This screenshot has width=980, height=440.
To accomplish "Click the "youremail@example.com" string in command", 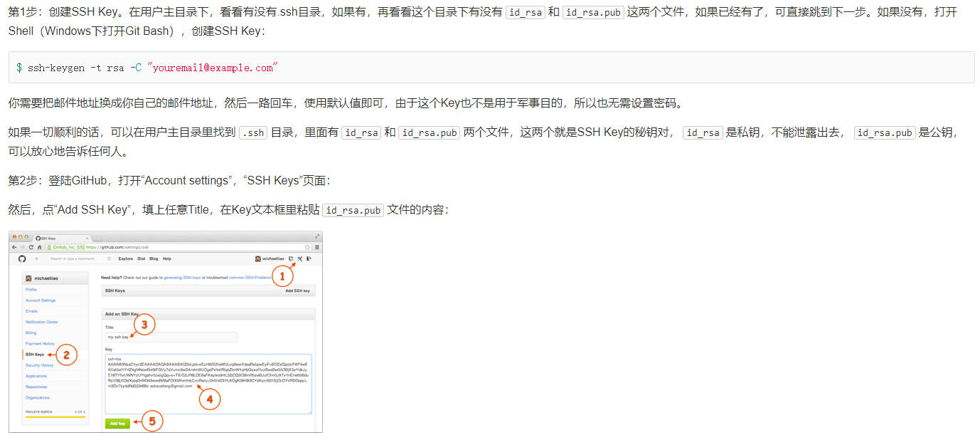I will coord(212,68).
